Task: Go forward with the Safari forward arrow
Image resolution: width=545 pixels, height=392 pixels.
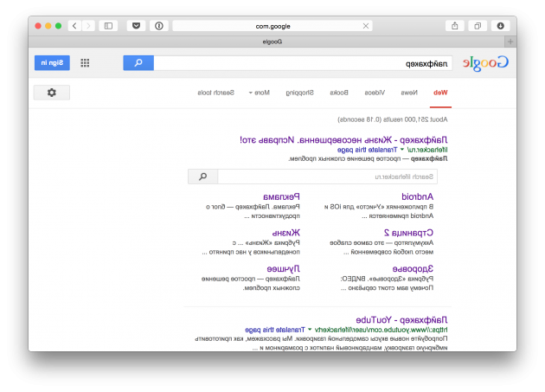Action: pos(88,26)
